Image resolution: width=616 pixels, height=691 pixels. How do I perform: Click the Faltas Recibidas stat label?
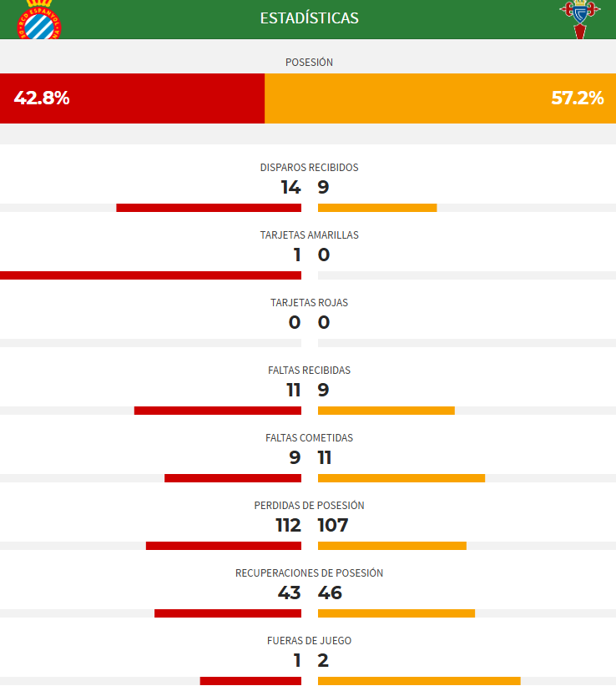309,370
